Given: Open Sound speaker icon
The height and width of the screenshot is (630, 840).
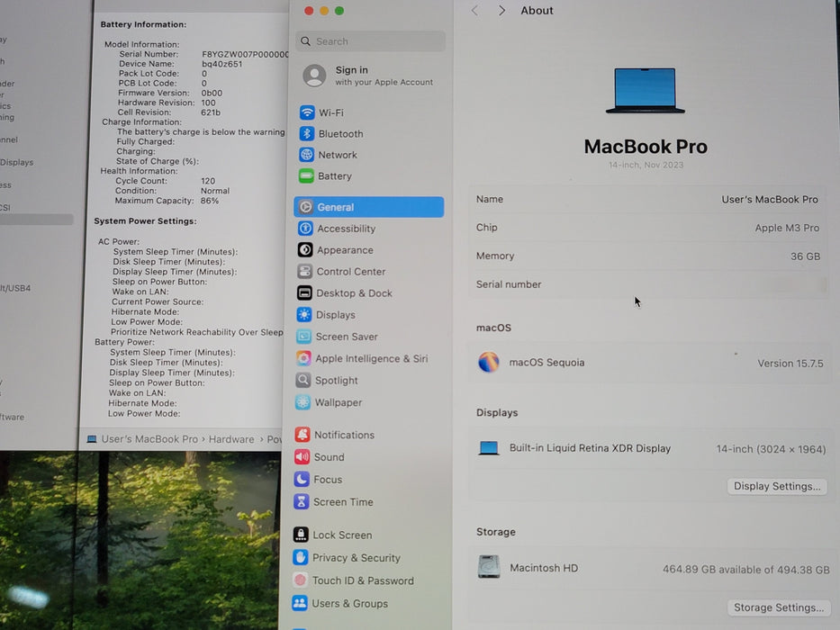Looking at the screenshot, I should (302, 457).
